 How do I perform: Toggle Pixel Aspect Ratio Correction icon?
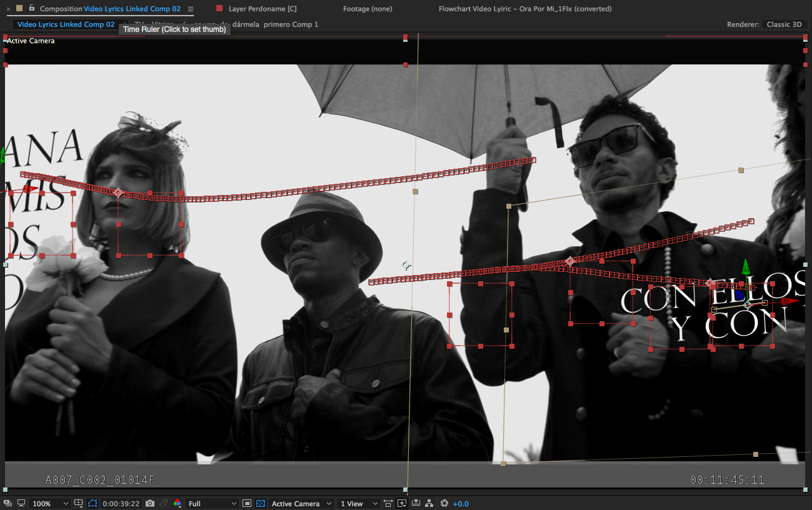pyautogui.click(x=388, y=503)
